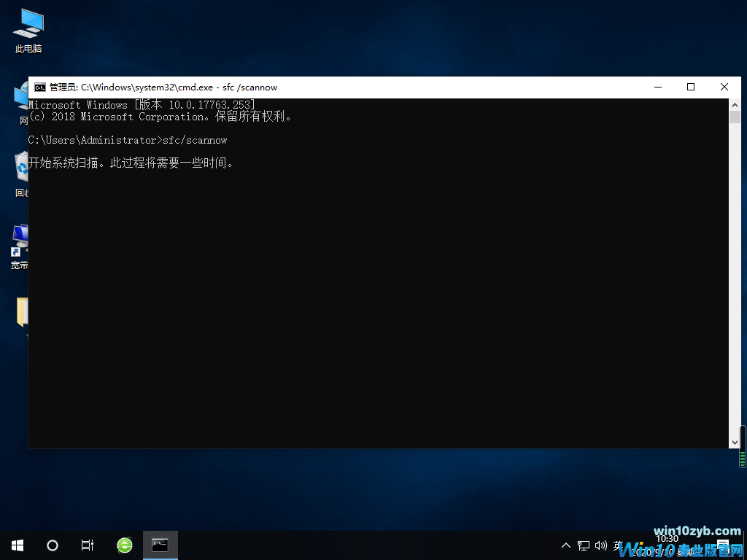Open the network status tray icon
The height and width of the screenshot is (560, 747).
pos(584,545)
